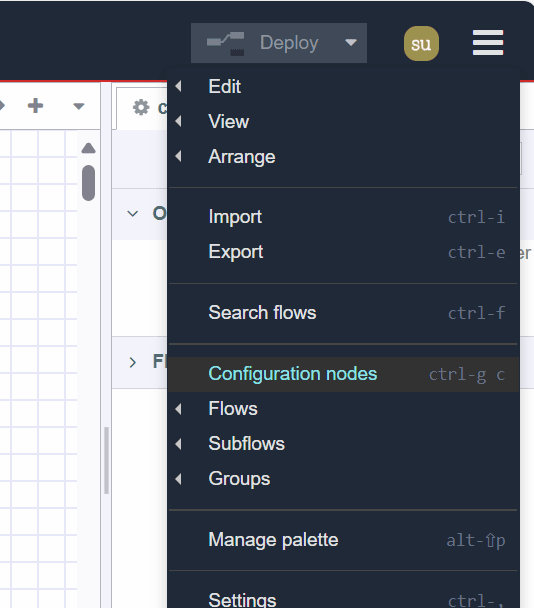Image resolution: width=534 pixels, height=608 pixels.
Task: Expand the collapsed 'F' sidebar section chevron
Action: pyautogui.click(x=133, y=363)
